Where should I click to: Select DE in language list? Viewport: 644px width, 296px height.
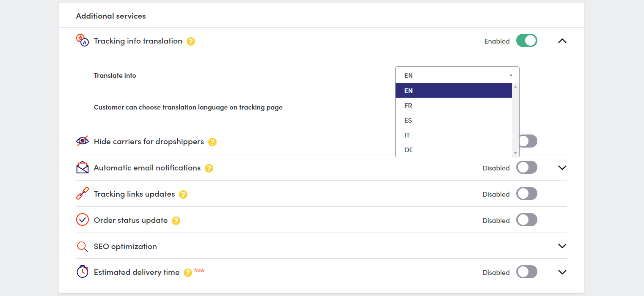454,150
